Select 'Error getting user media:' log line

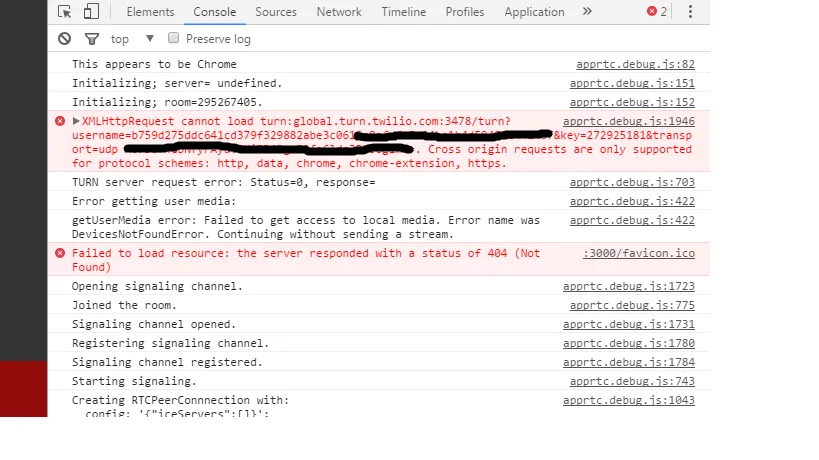point(154,201)
